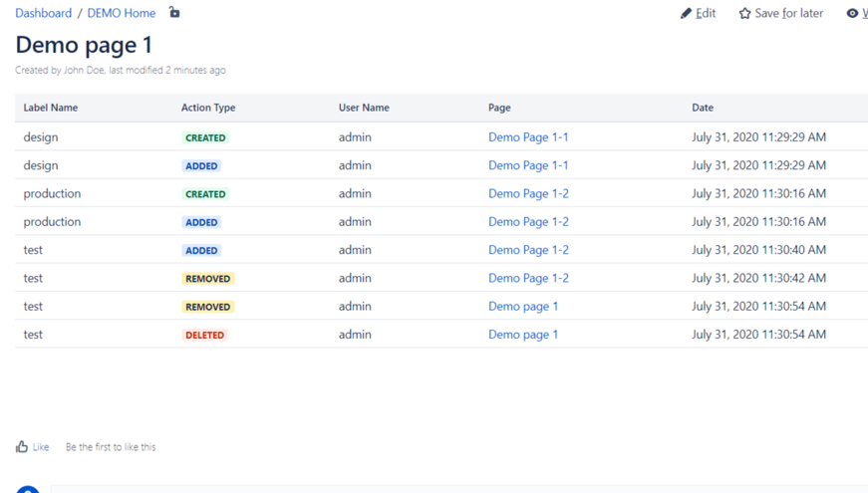
Task: Click the Action Type column header
Action: coord(208,108)
